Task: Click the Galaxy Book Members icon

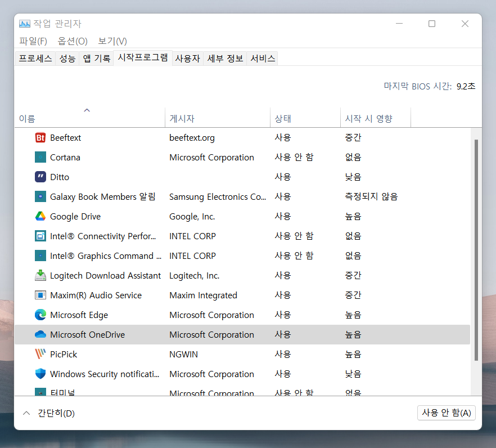Action: click(40, 196)
